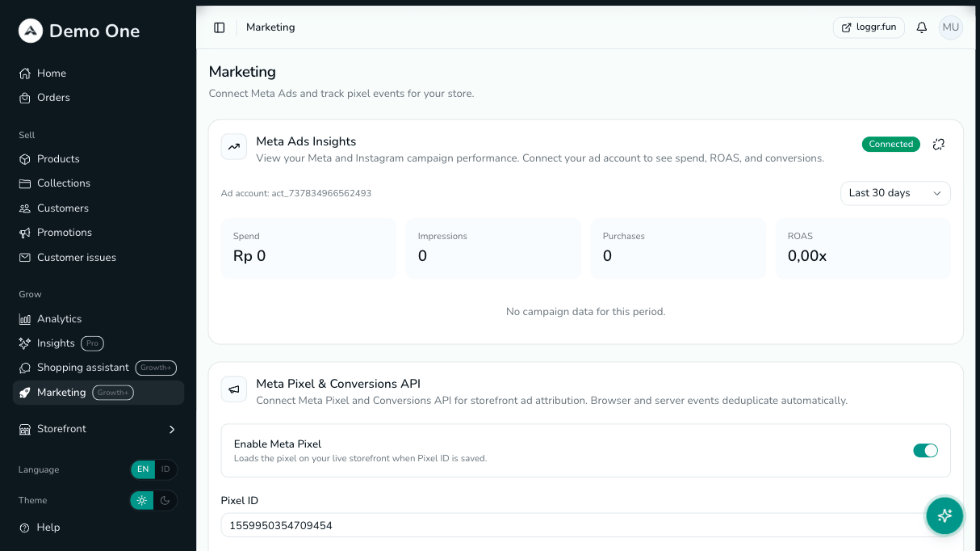Disable the Enable Meta Pixel switch
980x551 pixels.
925,450
